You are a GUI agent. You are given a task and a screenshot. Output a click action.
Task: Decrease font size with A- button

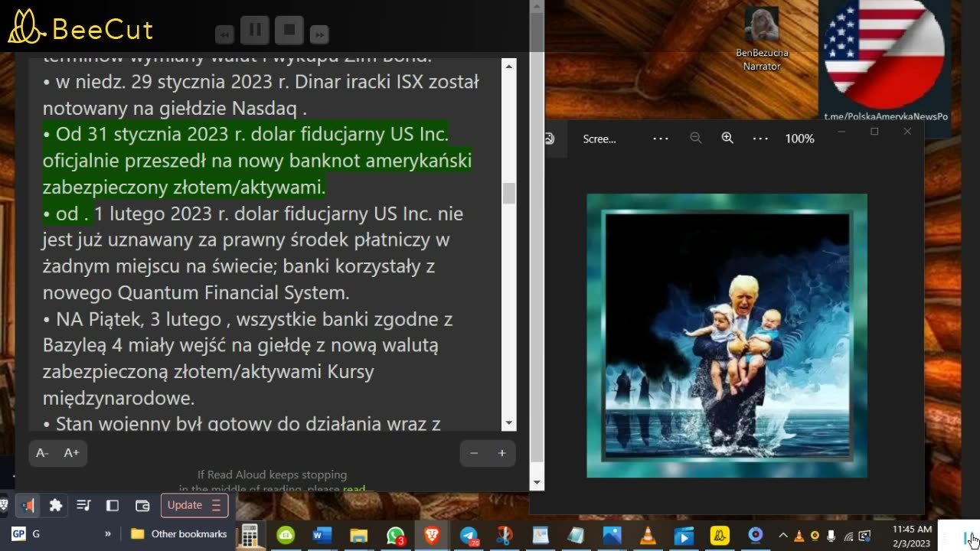(x=42, y=453)
